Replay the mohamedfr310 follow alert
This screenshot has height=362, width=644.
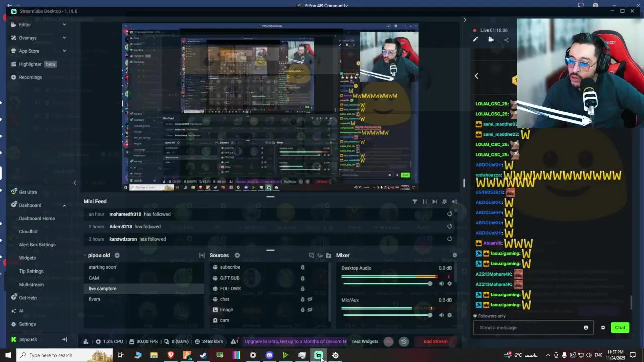coord(449,214)
